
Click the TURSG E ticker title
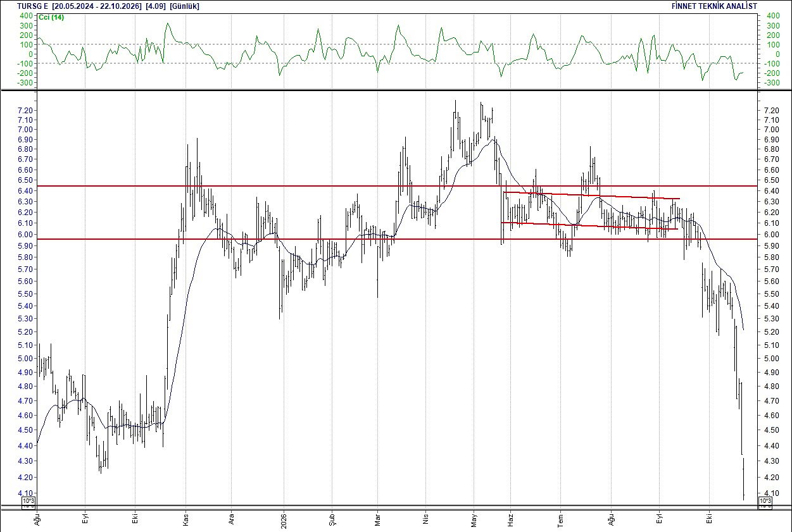pos(34,6)
